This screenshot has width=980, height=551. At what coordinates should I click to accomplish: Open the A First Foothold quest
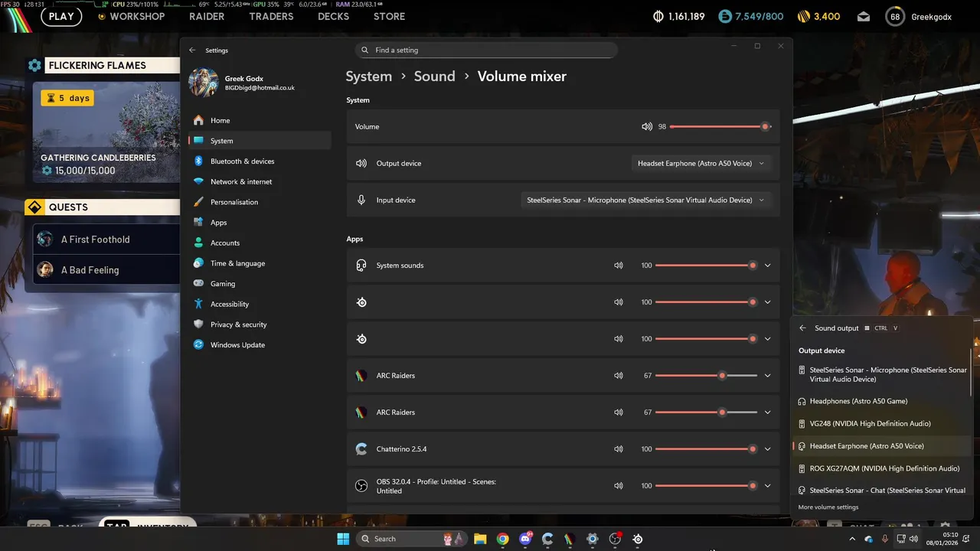point(106,240)
